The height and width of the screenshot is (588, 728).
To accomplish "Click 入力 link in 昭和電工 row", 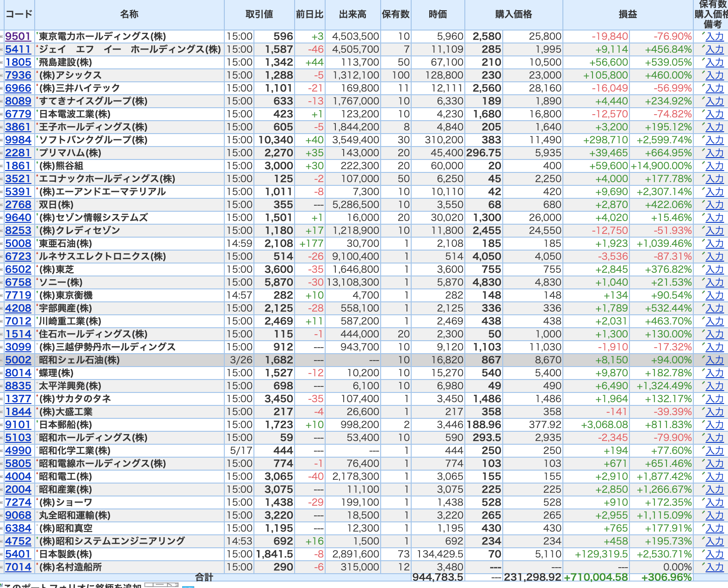I will (715, 477).
